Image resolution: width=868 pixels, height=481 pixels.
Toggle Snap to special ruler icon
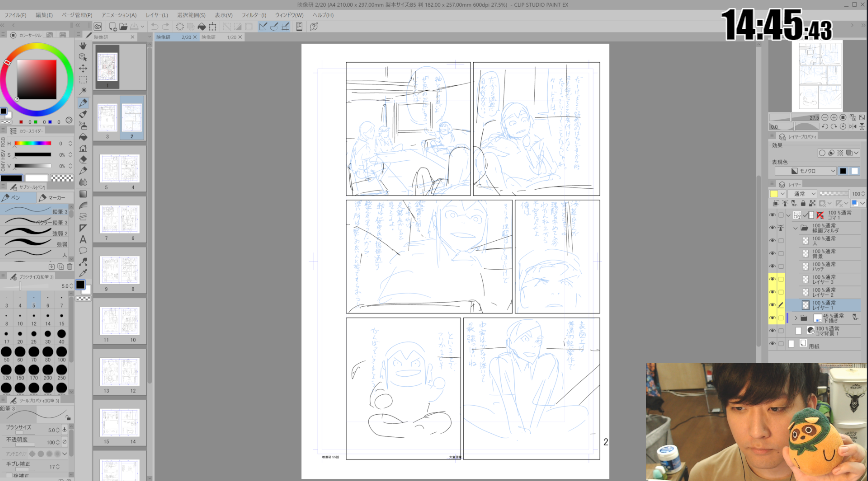[274, 27]
